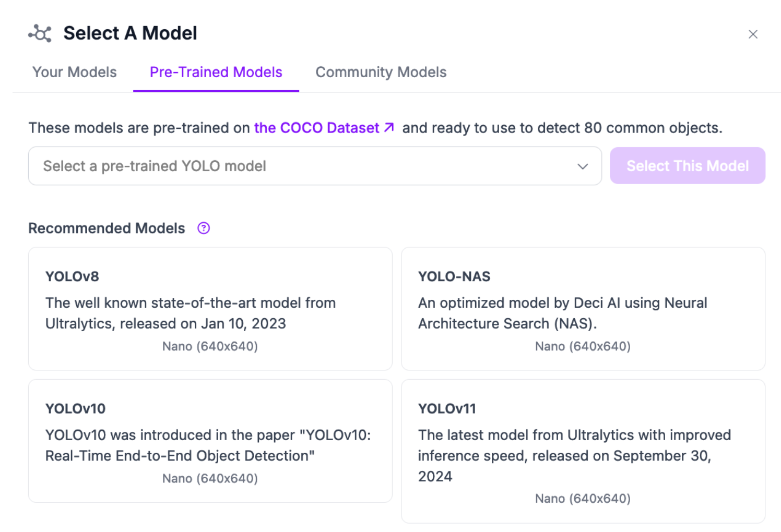Click the Recommended Models heading
781x532 pixels.
coord(106,228)
